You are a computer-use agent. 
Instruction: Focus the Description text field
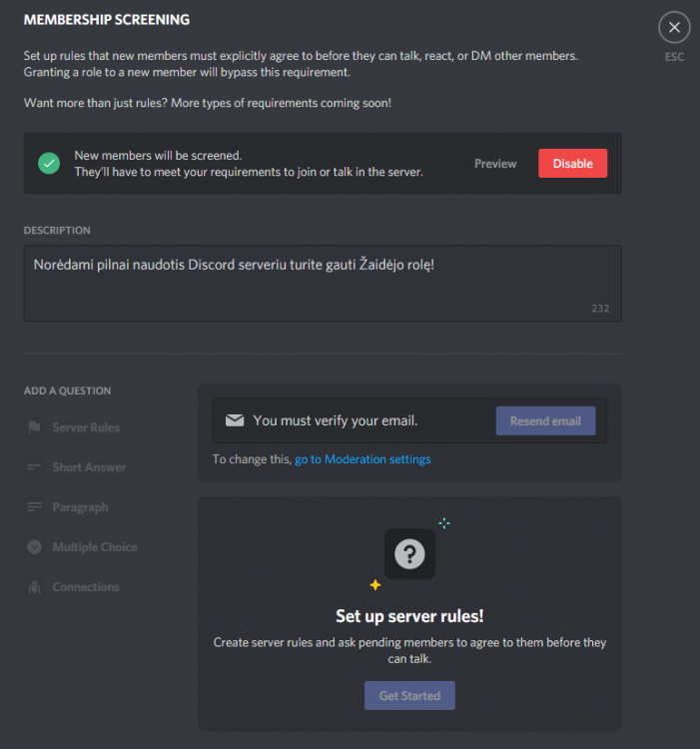coord(323,284)
